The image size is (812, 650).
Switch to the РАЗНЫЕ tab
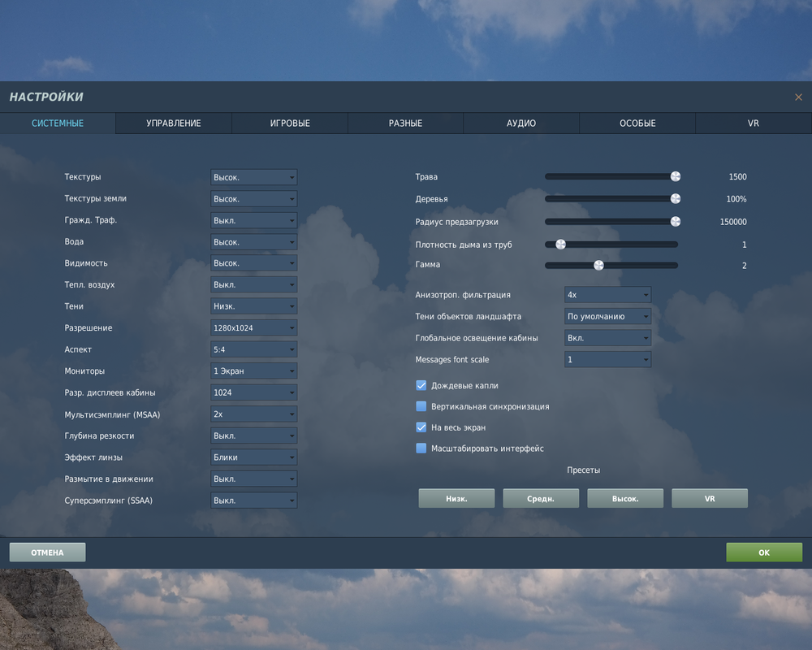click(x=405, y=123)
